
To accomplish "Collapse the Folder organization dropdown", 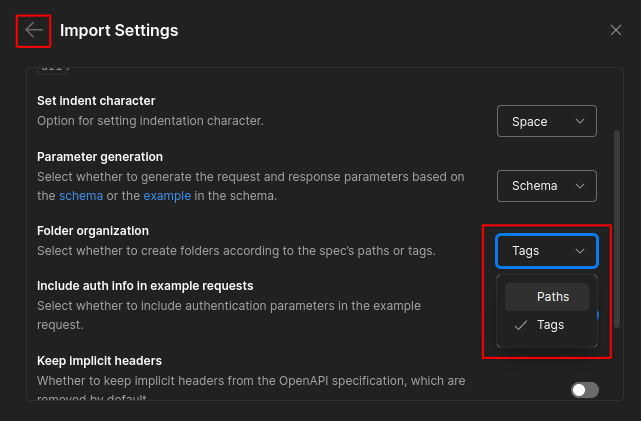I will click(x=546, y=251).
